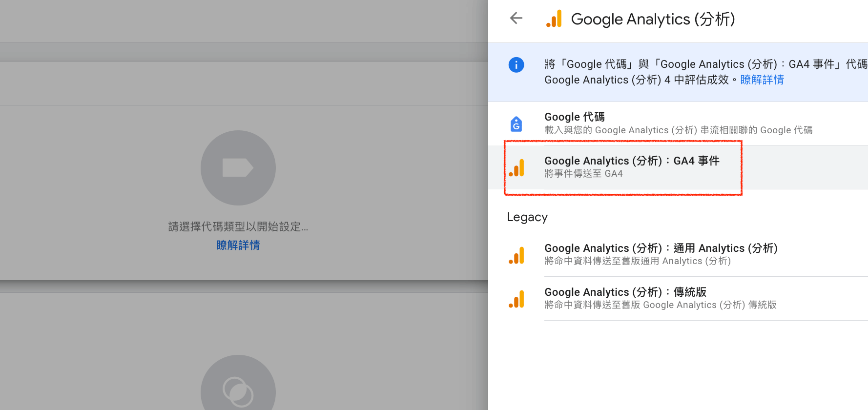Open 瞭解詳情 link under 請選擇代碼類型
This screenshot has height=410, width=868.
coord(238,245)
